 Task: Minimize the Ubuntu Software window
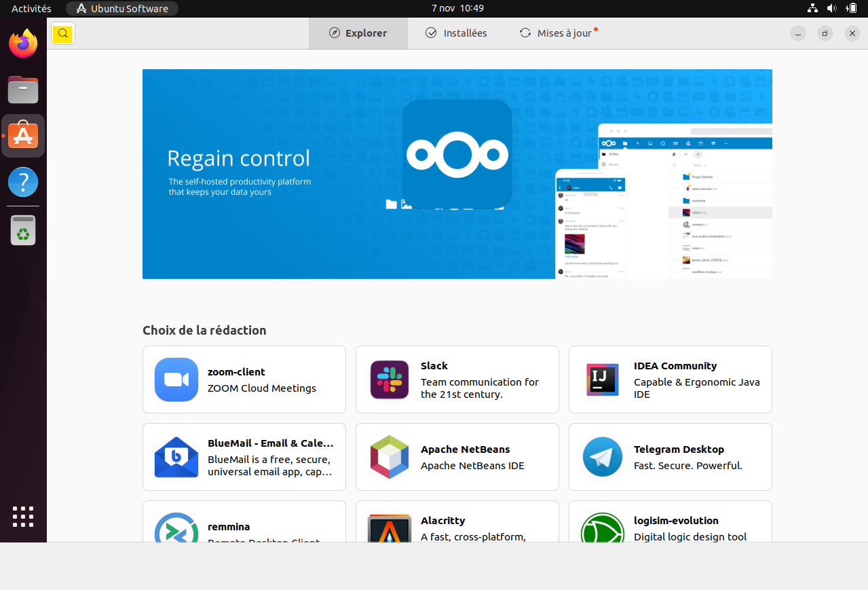(798, 33)
